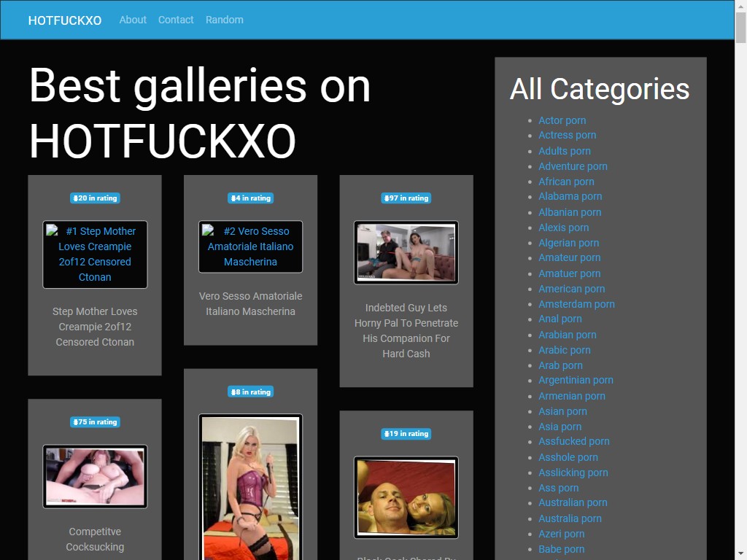Open the broken-image #2 gallery thumbnail
Viewport: 747px width, 560px height.
250,246
